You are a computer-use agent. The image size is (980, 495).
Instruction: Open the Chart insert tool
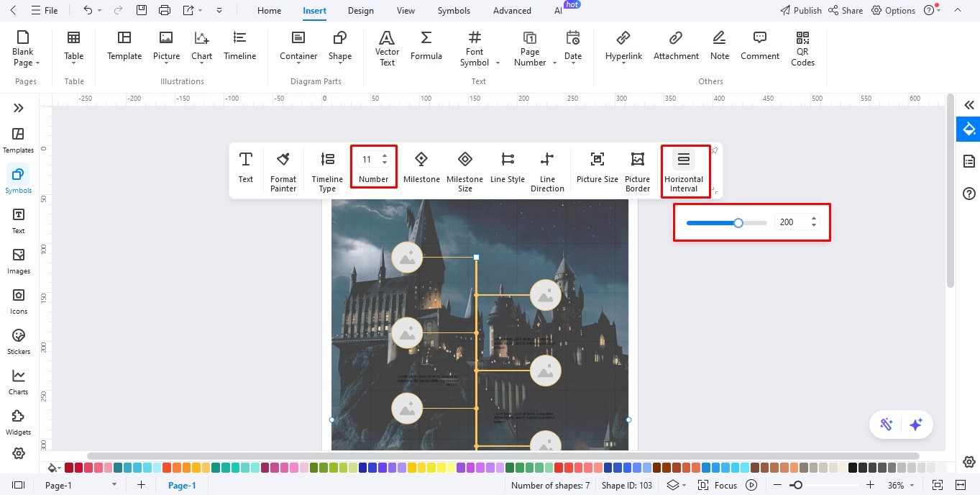[201, 47]
